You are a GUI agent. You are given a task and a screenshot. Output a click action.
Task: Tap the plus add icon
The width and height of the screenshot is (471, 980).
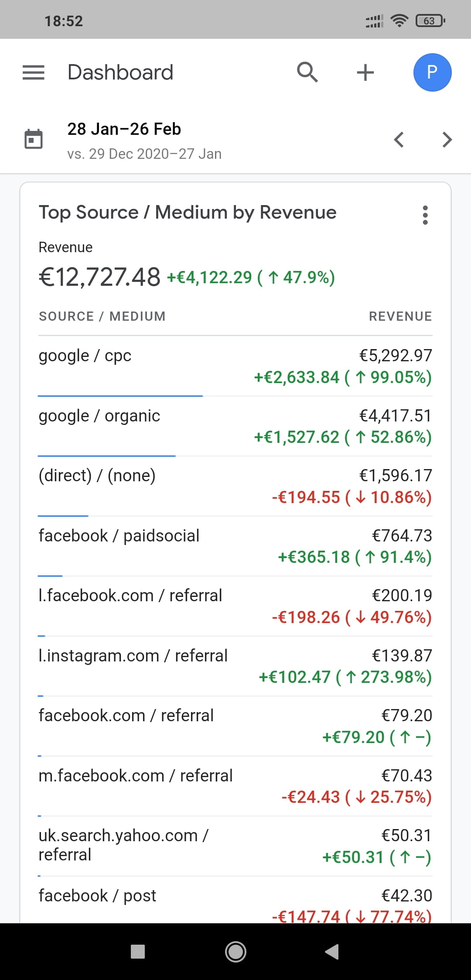365,72
